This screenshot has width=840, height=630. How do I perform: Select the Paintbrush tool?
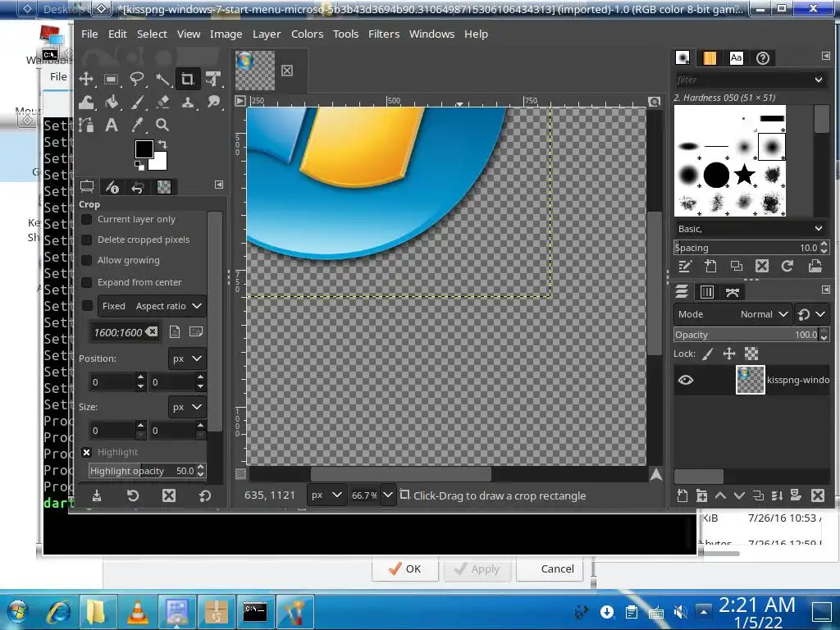[137, 102]
